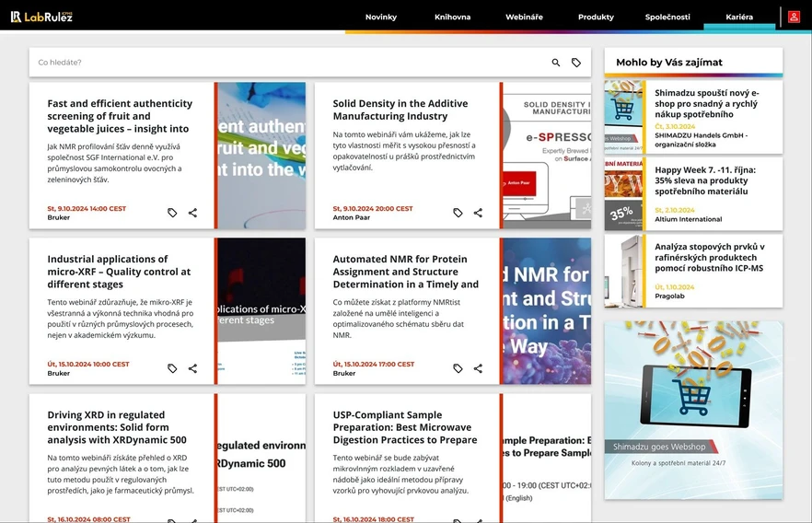Click date 'St, 2.10.2024' in sidebar

coord(674,210)
